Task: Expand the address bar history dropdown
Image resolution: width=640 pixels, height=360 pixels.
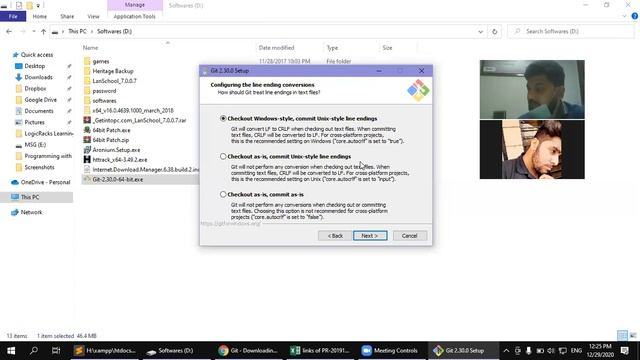Action: pos(480,31)
